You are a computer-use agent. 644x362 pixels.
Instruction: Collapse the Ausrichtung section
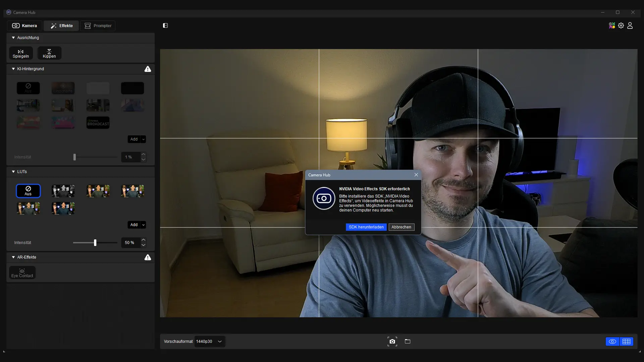[x=13, y=38]
